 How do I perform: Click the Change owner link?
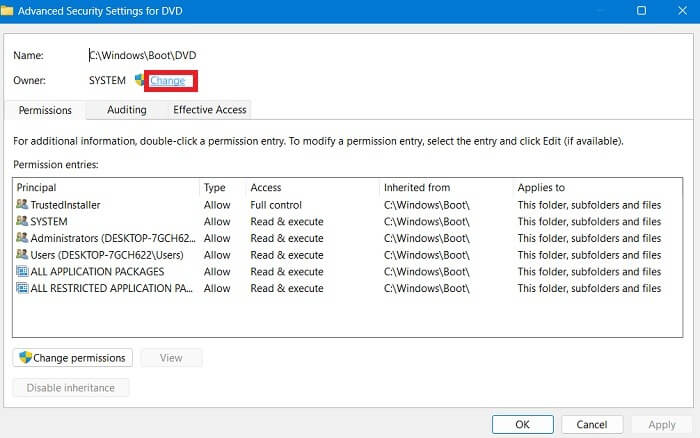click(x=167, y=81)
